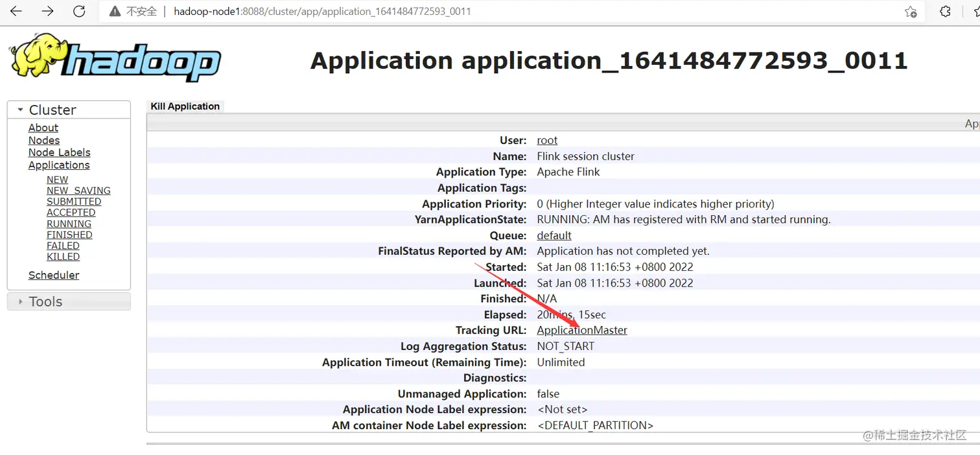Filter applications by NEW state
Viewport: 980px width, 455px height.
(x=57, y=180)
